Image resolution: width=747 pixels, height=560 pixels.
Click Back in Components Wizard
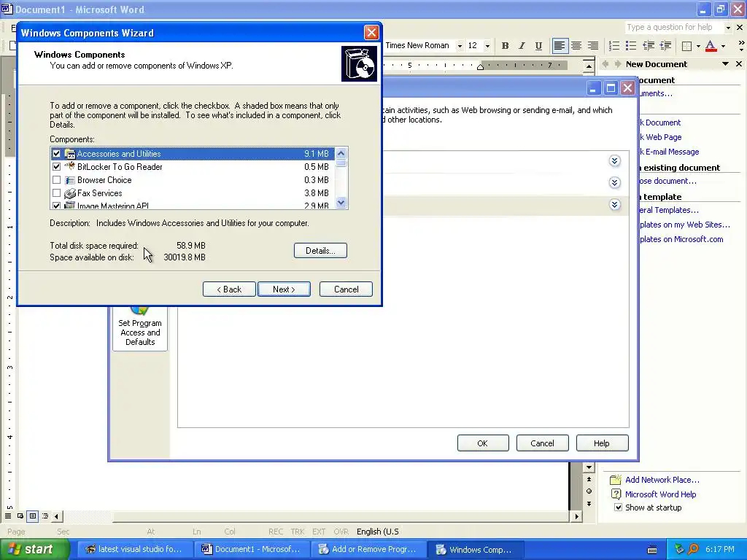pos(229,289)
